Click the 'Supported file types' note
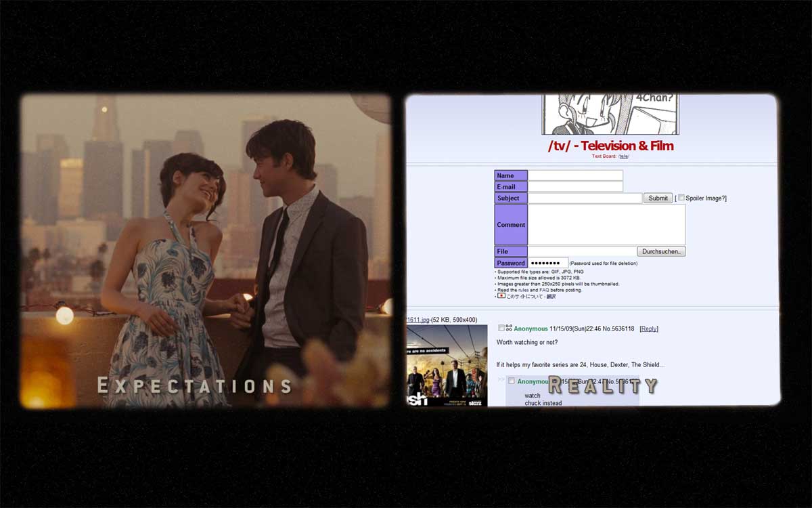The height and width of the screenshot is (508, 812). coord(539,272)
